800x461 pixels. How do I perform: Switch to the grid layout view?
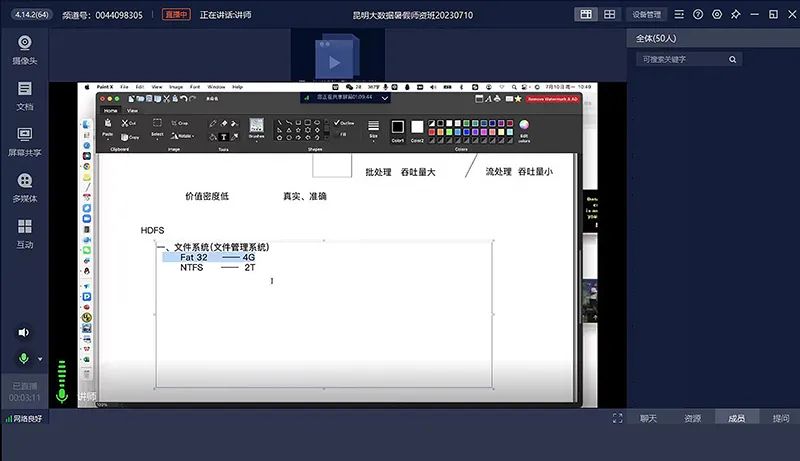[x=610, y=14]
